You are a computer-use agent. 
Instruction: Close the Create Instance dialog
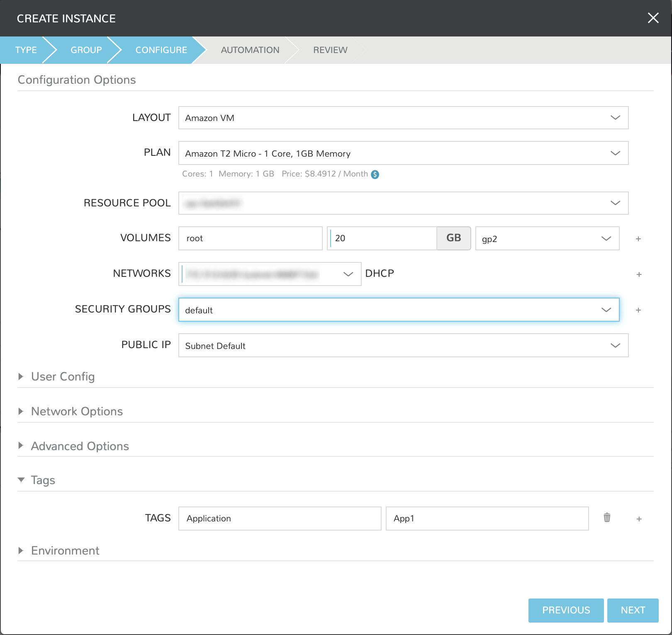click(x=653, y=18)
